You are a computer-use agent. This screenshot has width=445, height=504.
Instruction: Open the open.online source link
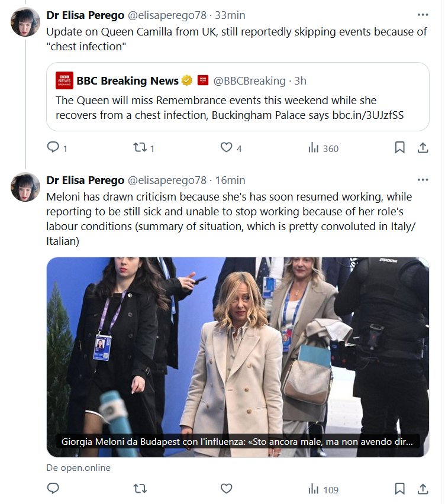78,467
